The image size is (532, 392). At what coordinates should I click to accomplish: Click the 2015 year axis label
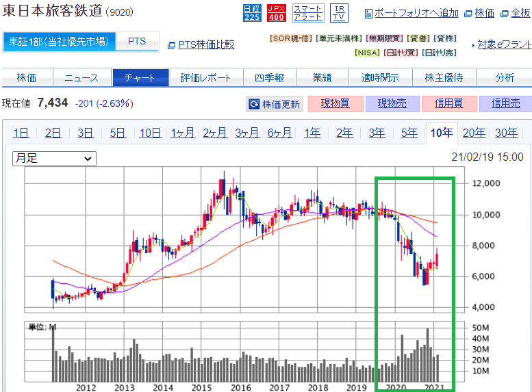tap(201, 388)
